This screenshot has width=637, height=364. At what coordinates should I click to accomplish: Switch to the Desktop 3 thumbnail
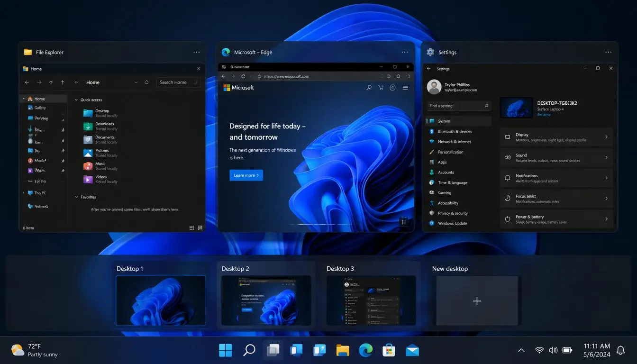tap(371, 300)
